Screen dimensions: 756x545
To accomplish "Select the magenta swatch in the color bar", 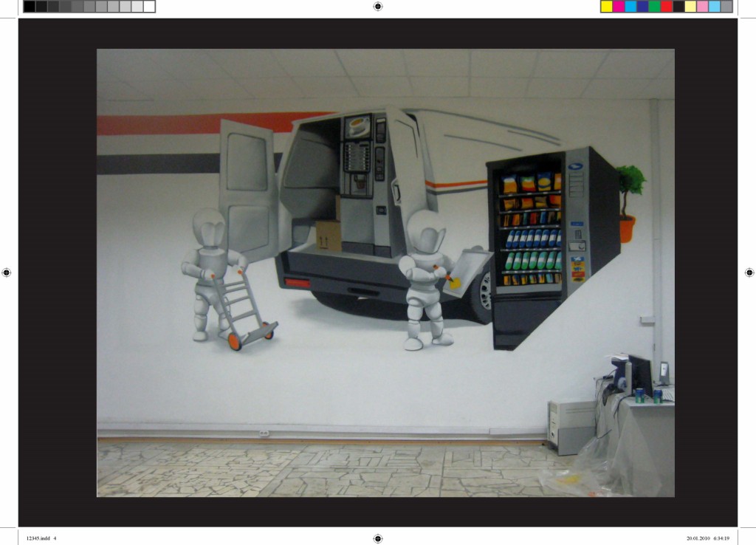I will point(618,7).
